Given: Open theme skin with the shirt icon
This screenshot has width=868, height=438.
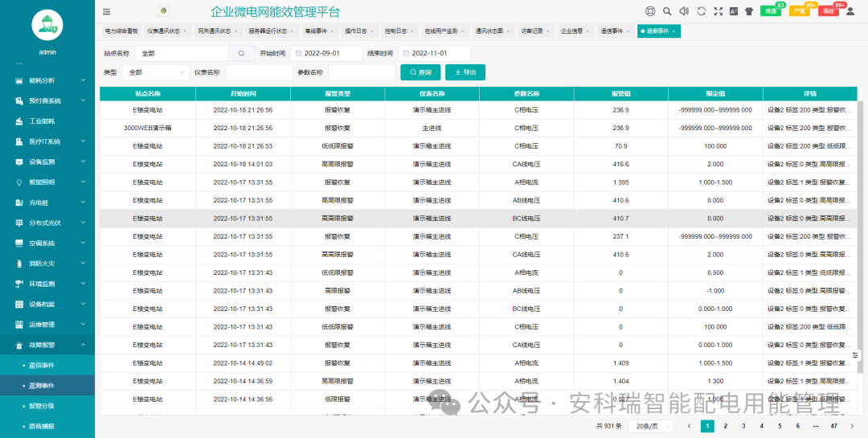Looking at the screenshot, I should tap(749, 11).
